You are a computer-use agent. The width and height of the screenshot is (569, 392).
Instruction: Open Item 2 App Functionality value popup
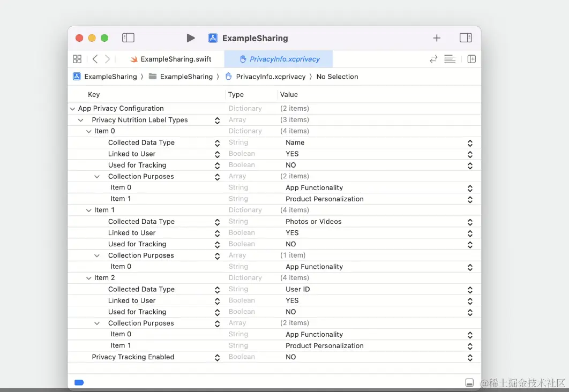point(470,335)
